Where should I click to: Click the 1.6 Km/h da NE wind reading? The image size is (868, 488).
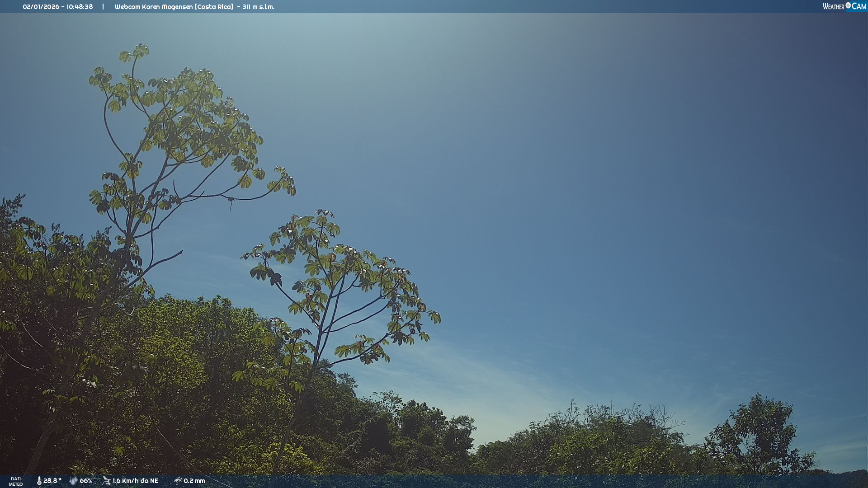click(135, 481)
